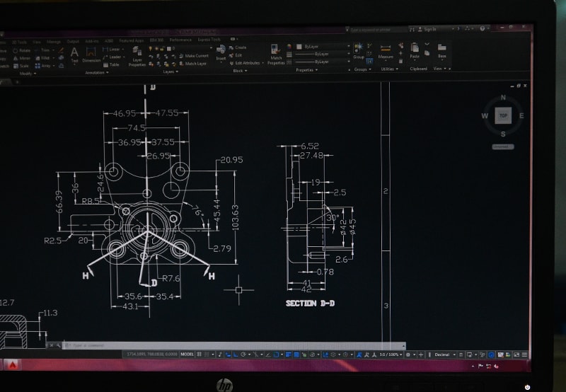Image resolution: width=566 pixels, height=392 pixels.
Task: Click Make Current layer button
Action: coord(194,56)
